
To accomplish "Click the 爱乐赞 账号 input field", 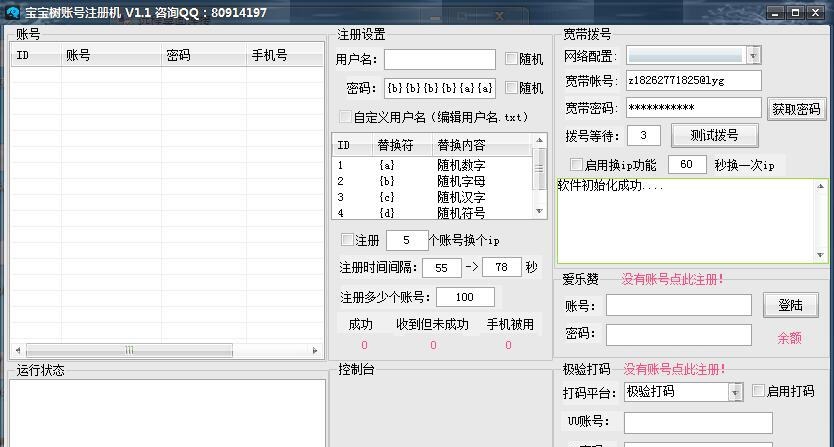I will (679, 305).
